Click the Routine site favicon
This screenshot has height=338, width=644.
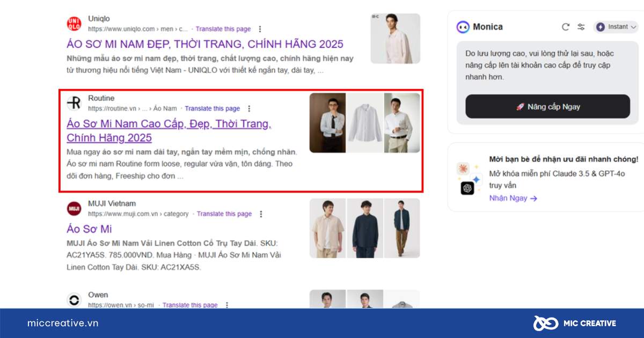(x=74, y=103)
